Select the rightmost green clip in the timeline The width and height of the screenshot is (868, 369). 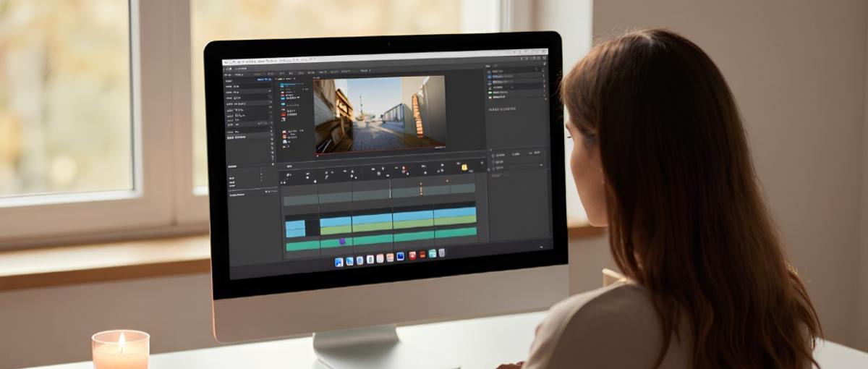pyautogui.click(x=454, y=221)
